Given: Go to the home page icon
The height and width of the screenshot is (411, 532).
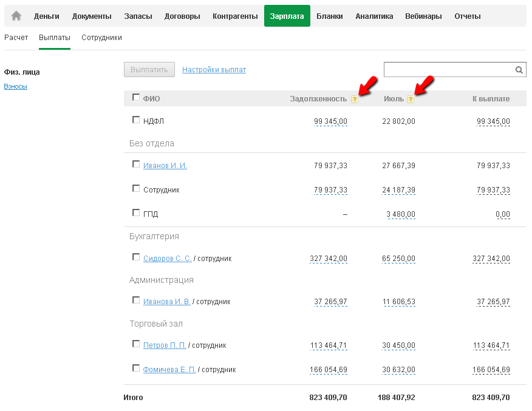Looking at the screenshot, I should click(16, 16).
